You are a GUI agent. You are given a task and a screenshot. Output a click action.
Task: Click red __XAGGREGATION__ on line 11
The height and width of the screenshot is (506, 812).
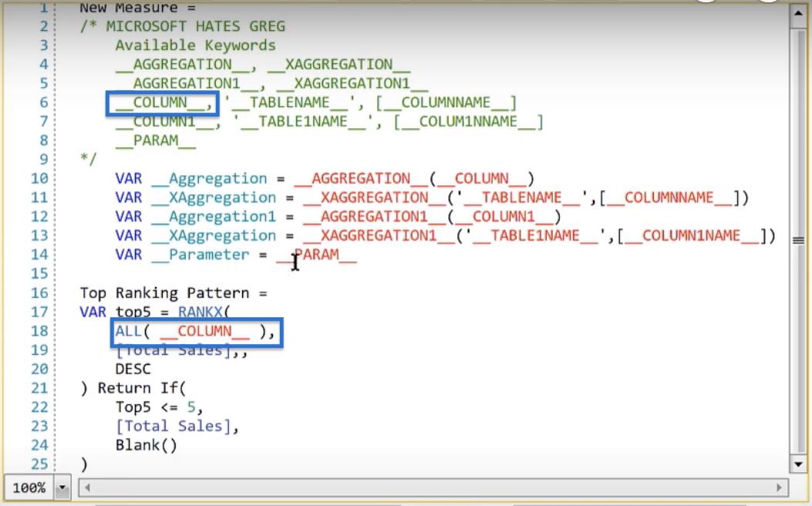375,197
